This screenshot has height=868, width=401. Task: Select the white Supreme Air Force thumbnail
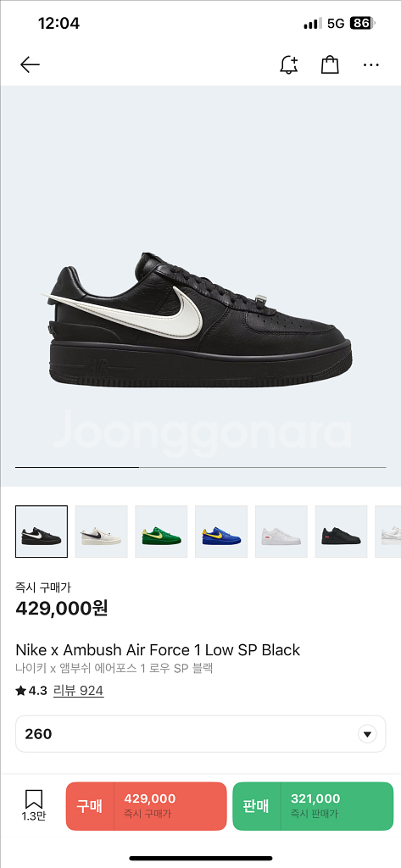point(281,531)
